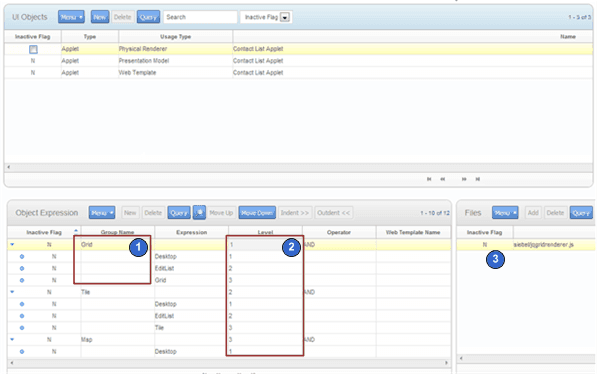
Task: Select the Tile group name cell
Action: pyautogui.click(x=117, y=292)
